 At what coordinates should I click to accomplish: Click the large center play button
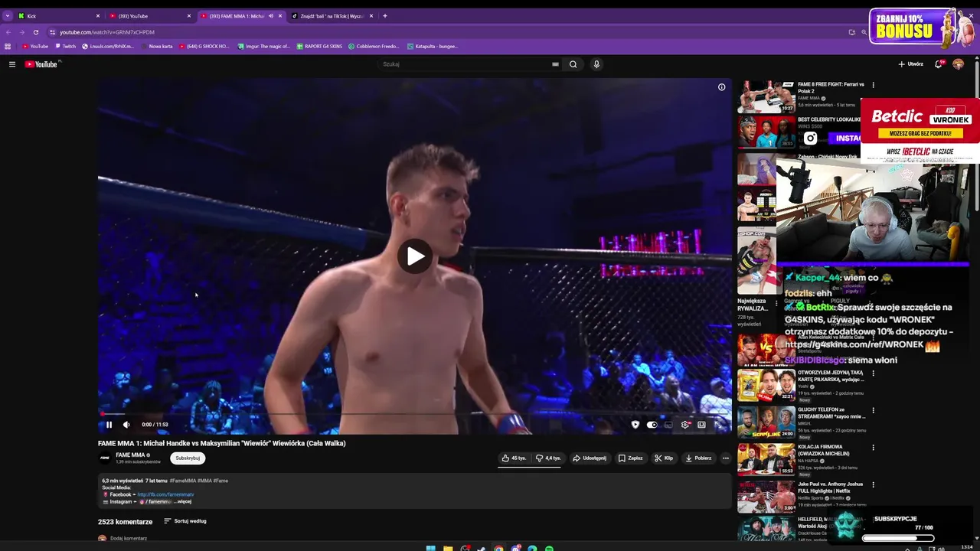(x=414, y=256)
